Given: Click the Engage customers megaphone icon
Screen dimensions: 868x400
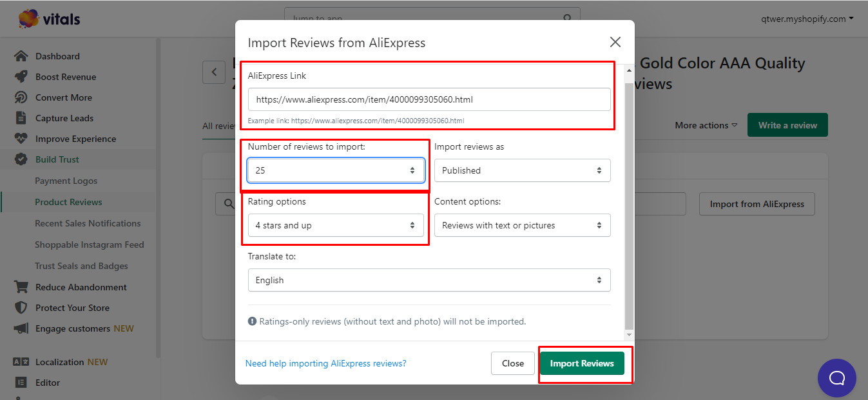Looking at the screenshot, I should click(x=21, y=328).
